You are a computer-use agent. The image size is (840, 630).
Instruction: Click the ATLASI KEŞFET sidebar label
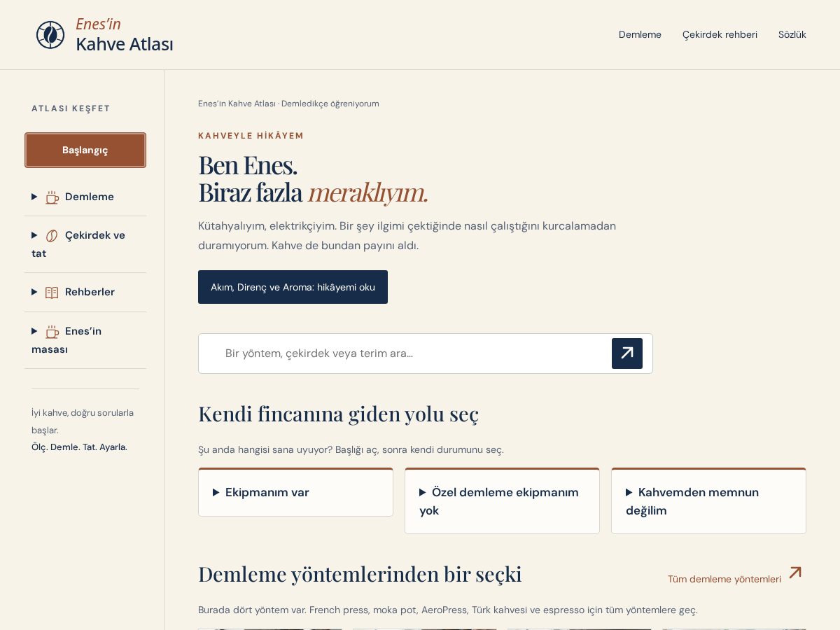click(x=71, y=108)
